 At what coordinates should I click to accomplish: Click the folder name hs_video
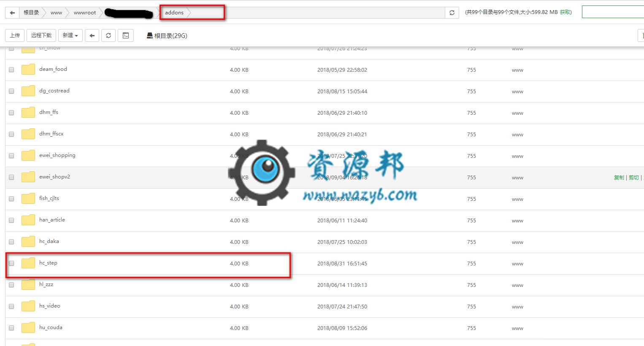[x=50, y=306]
